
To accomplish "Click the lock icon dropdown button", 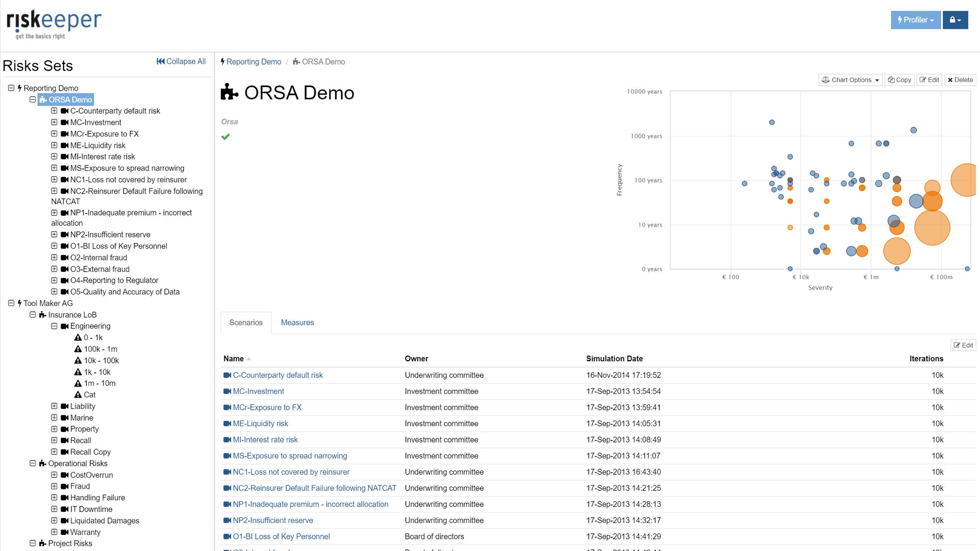I will (955, 20).
